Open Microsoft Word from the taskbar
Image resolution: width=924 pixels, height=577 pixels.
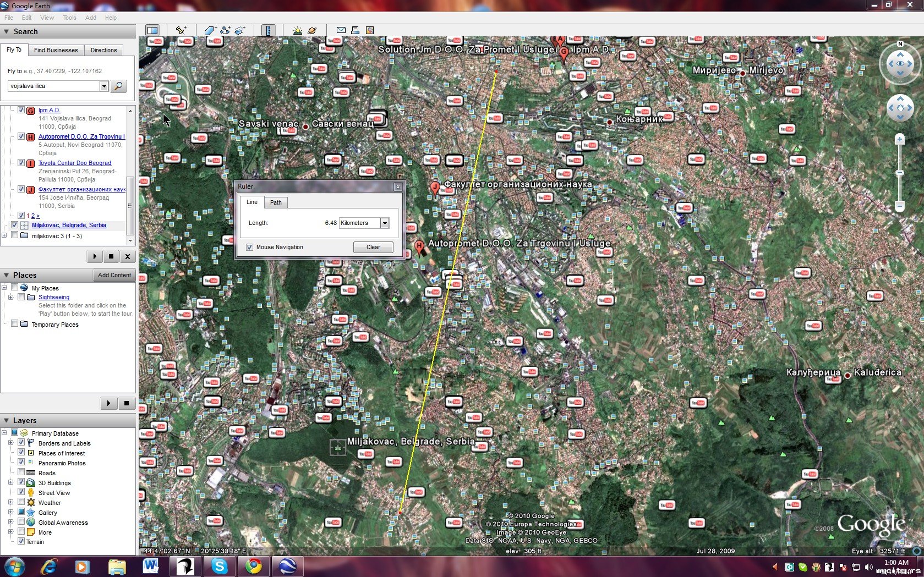pos(151,566)
